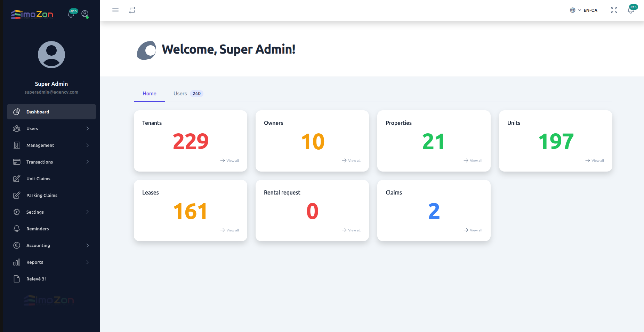Click the superadmin@agency.com email text

pos(51,92)
